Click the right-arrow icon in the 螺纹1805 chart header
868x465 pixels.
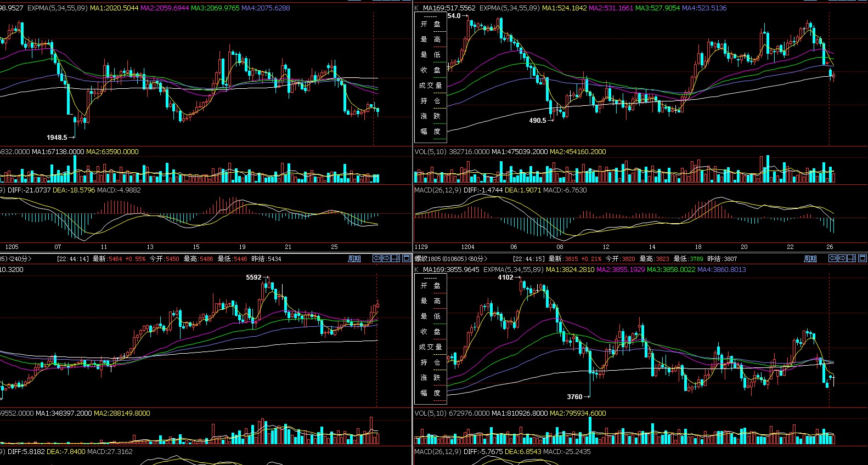tap(842, 258)
